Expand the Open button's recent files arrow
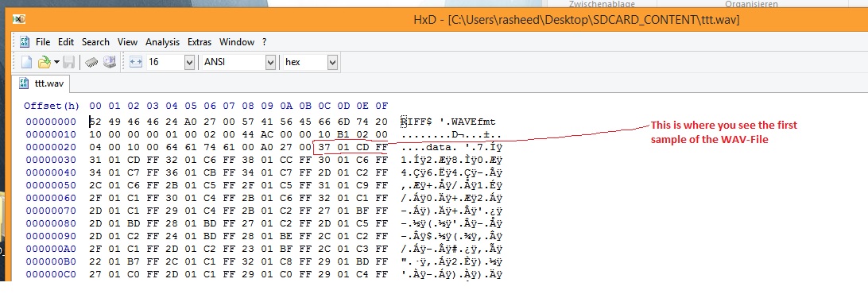Image resolution: width=868 pixels, height=298 pixels. [56, 62]
